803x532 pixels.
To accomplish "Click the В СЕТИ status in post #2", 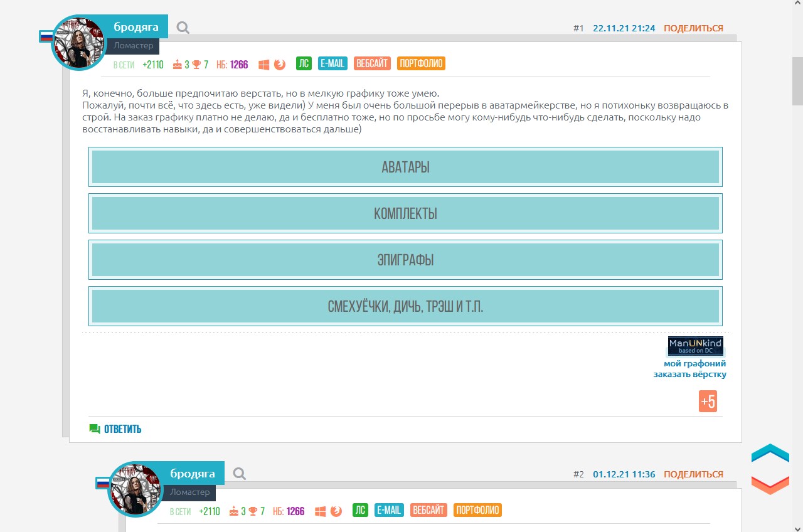I will click(x=180, y=511).
